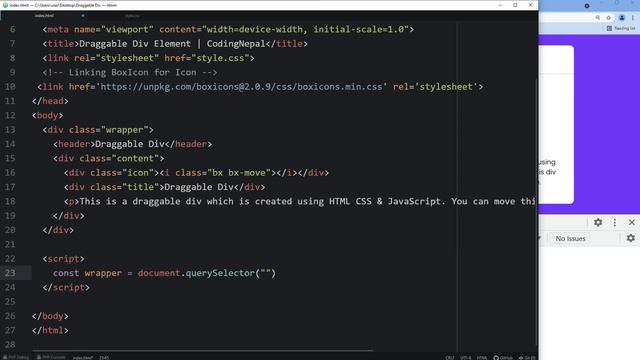Click the "style.css" href value on line 8
The width and height of the screenshot is (640, 360).
pyautogui.click(x=220, y=58)
